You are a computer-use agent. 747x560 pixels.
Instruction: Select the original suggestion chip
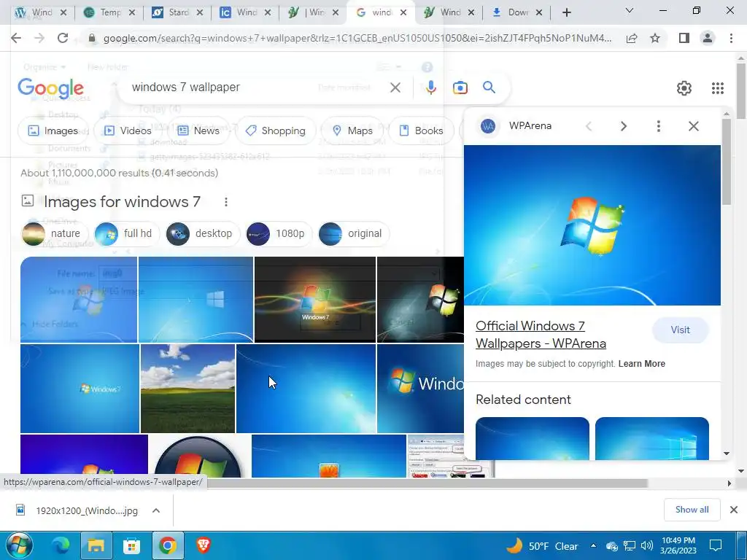pos(354,234)
